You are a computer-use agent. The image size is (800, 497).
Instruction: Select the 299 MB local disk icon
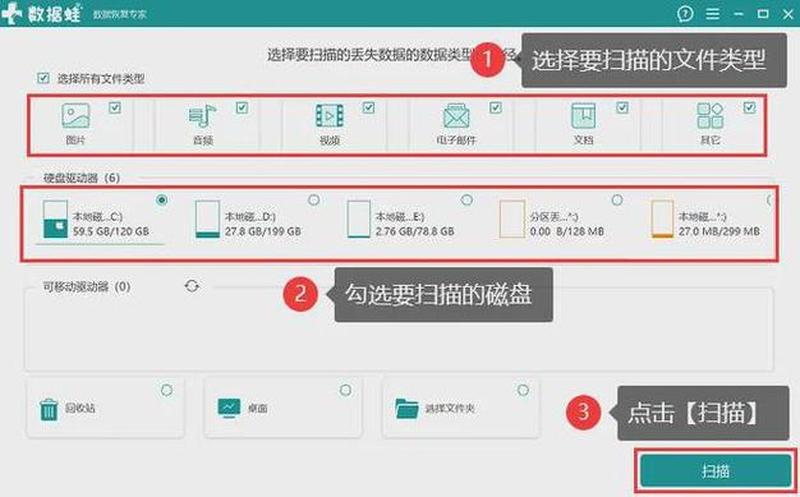662,219
